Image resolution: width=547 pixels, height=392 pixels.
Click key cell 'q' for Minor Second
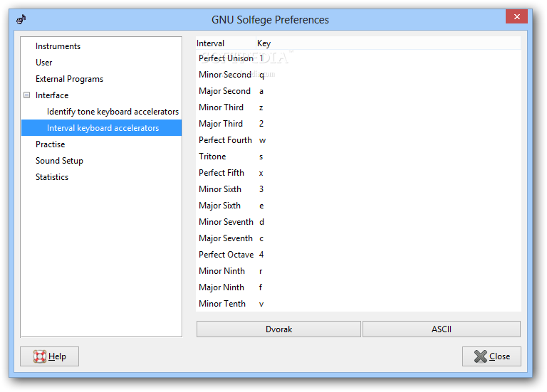261,75
